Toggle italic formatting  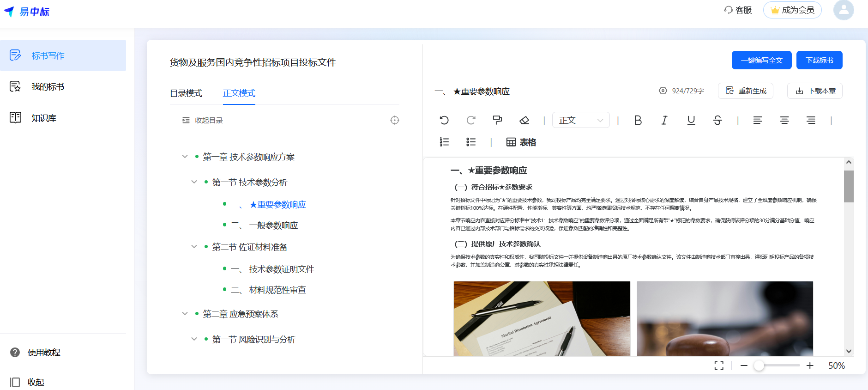[664, 120]
